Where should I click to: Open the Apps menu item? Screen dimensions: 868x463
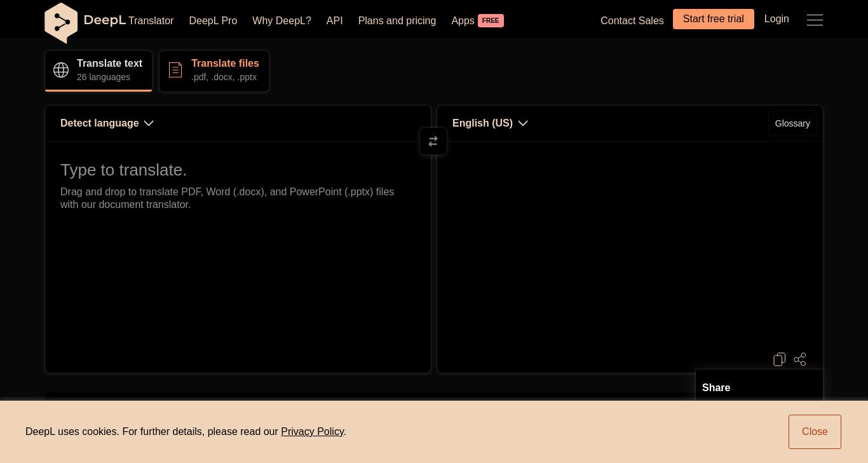pyautogui.click(x=463, y=21)
